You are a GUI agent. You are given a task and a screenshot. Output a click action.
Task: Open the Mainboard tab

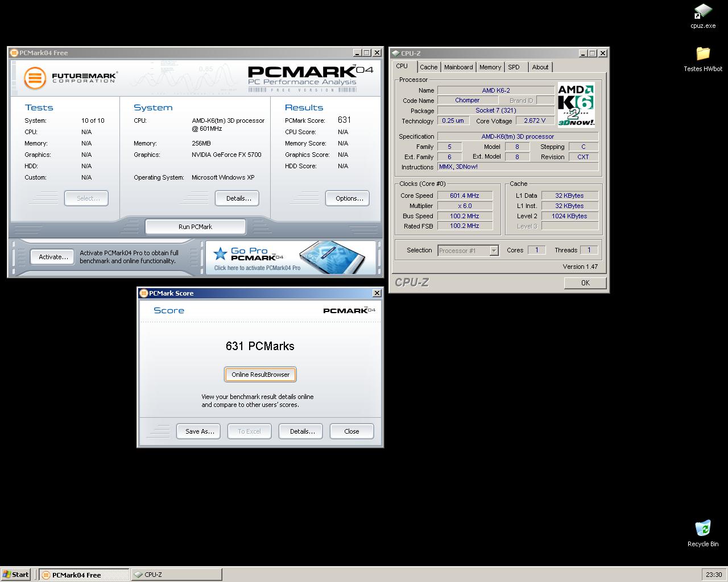click(458, 67)
